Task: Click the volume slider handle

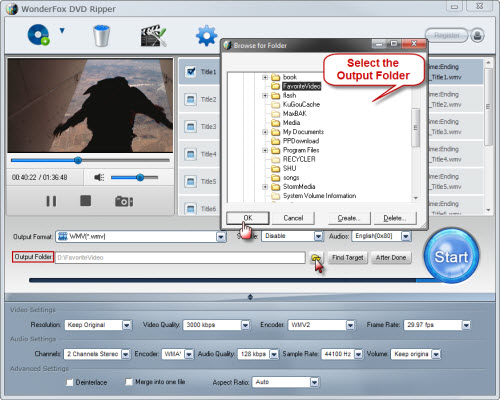Action: pos(140,177)
